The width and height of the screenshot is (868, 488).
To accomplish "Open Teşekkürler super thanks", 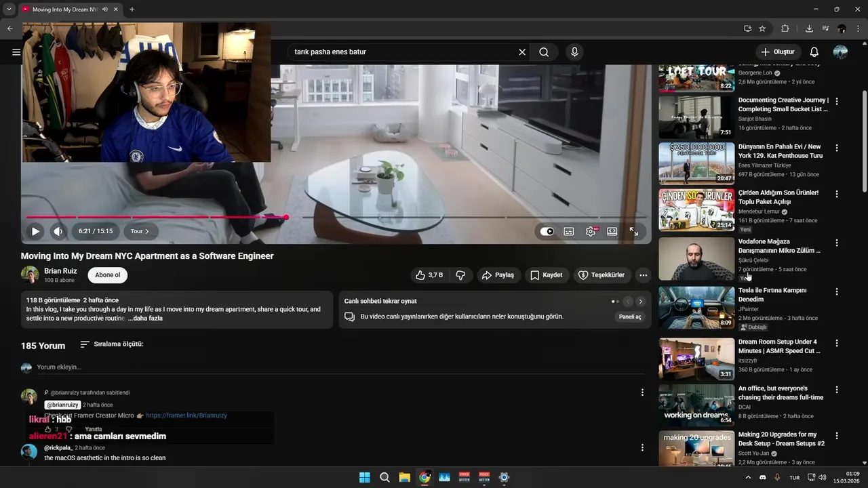I will point(601,275).
